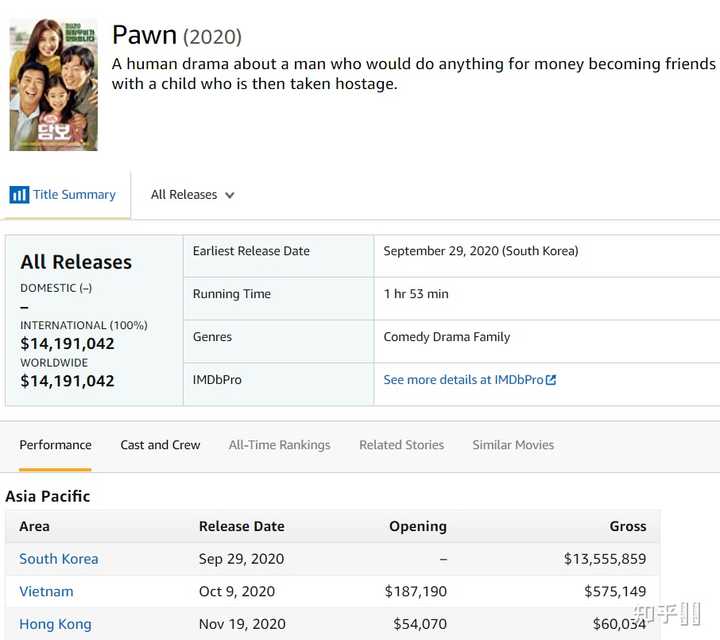Select the All-Time Rankings tab
Viewport: 720px width, 640px height.
pyautogui.click(x=279, y=445)
